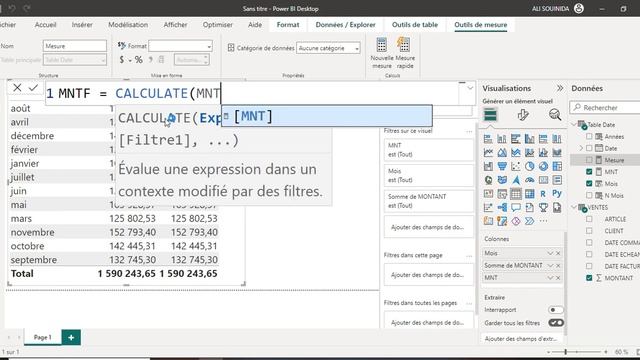Toggle the Interrapport switch
The image size is (640, 360).
point(556,310)
